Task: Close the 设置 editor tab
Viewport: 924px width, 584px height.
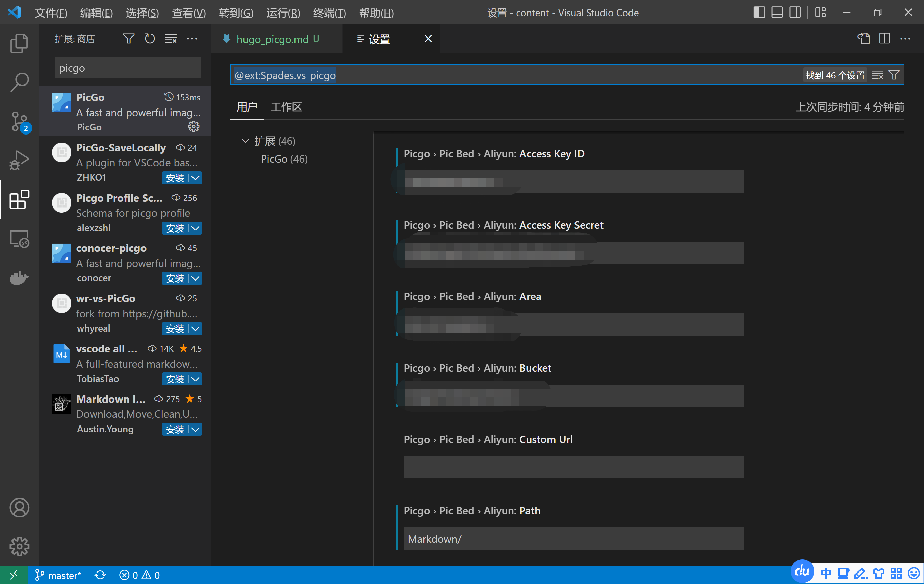Action: click(x=428, y=39)
